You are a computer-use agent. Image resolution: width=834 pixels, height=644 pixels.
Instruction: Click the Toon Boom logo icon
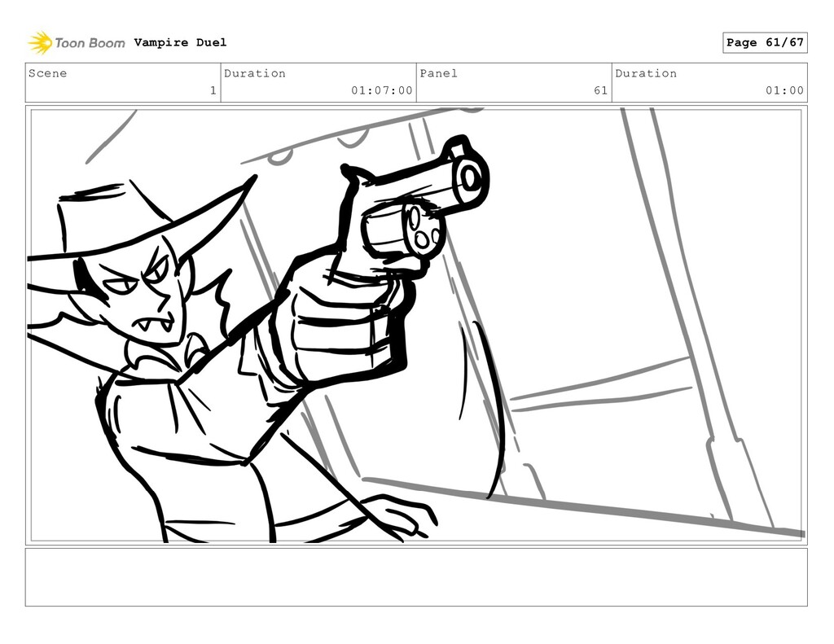tap(40, 42)
